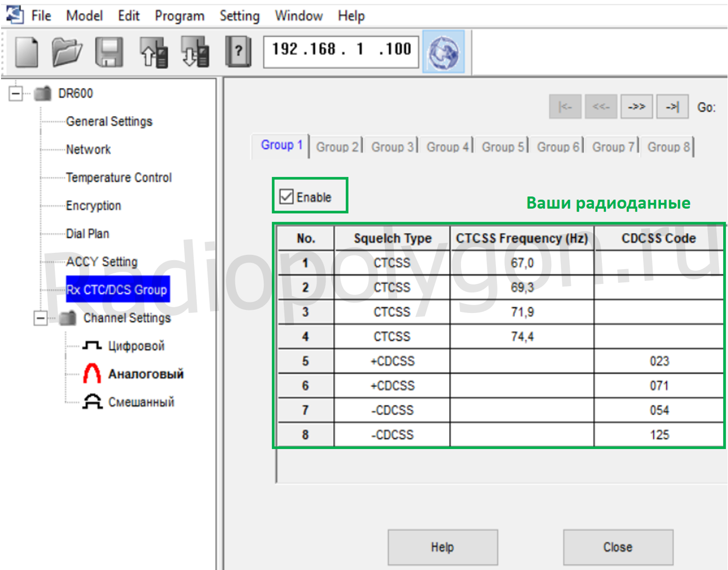Click the Help button at bottom
Viewport: 728px width, 570px height.
443,547
